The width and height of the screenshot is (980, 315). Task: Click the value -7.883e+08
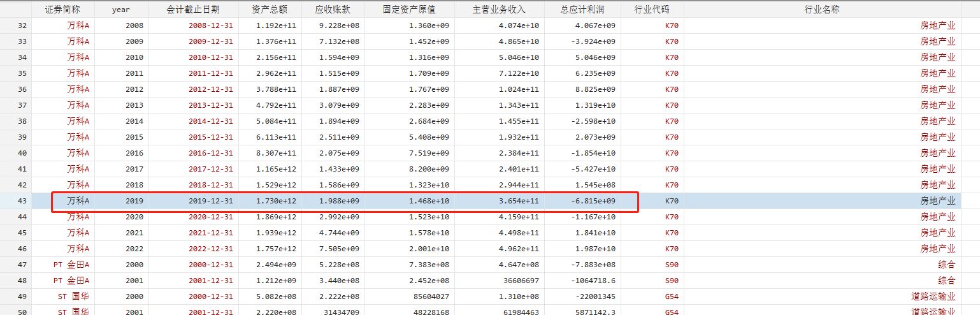pyautogui.click(x=593, y=265)
